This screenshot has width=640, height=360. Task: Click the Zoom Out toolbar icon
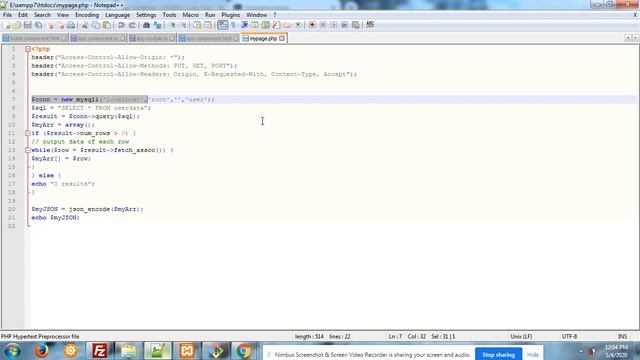[183, 25]
